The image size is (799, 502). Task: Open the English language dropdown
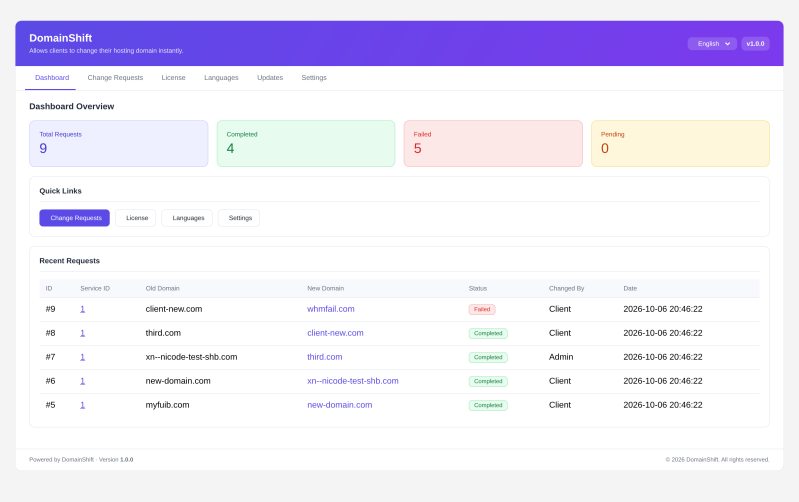712,44
